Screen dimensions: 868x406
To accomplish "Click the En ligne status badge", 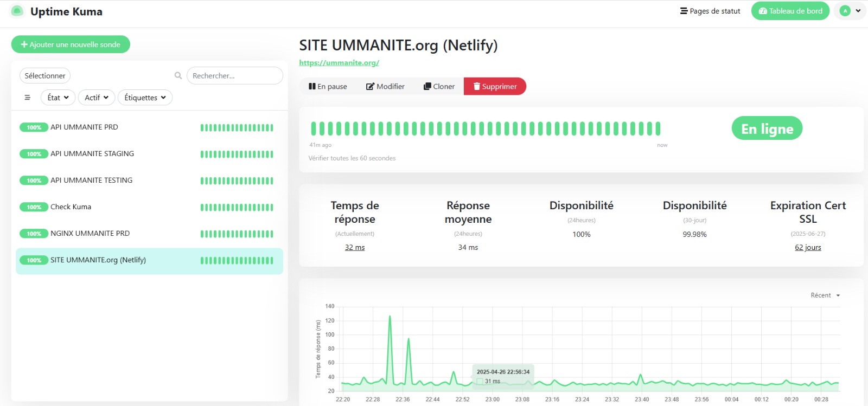I will pos(767,128).
